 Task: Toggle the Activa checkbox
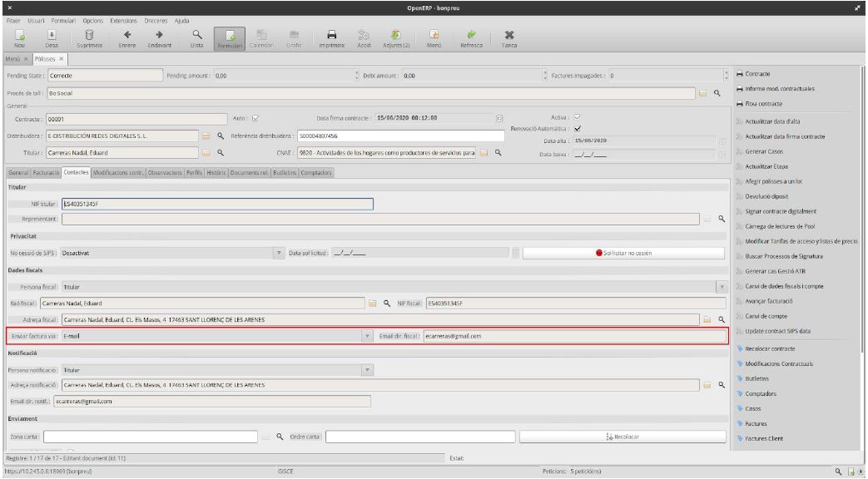point(578,117)
